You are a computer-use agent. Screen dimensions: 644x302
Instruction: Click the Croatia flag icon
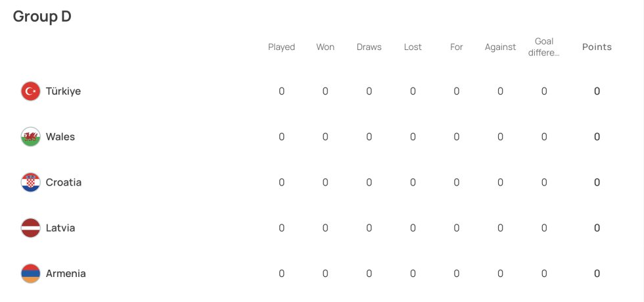point(31,182)
